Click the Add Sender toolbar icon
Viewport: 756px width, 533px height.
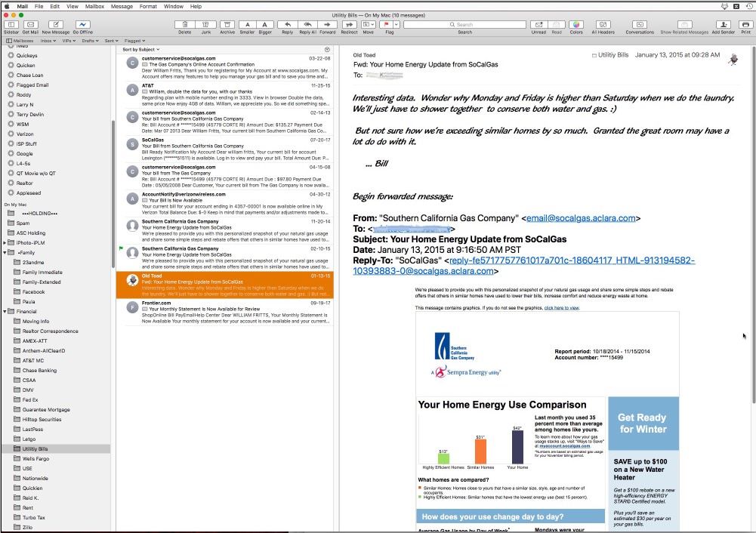724,25
